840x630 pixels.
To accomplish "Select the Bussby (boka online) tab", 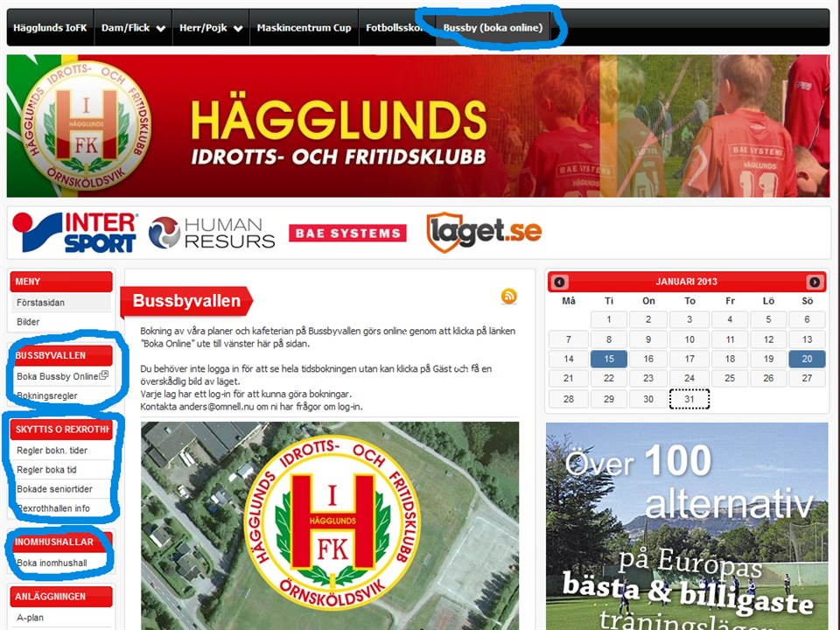I will point(493,28).
